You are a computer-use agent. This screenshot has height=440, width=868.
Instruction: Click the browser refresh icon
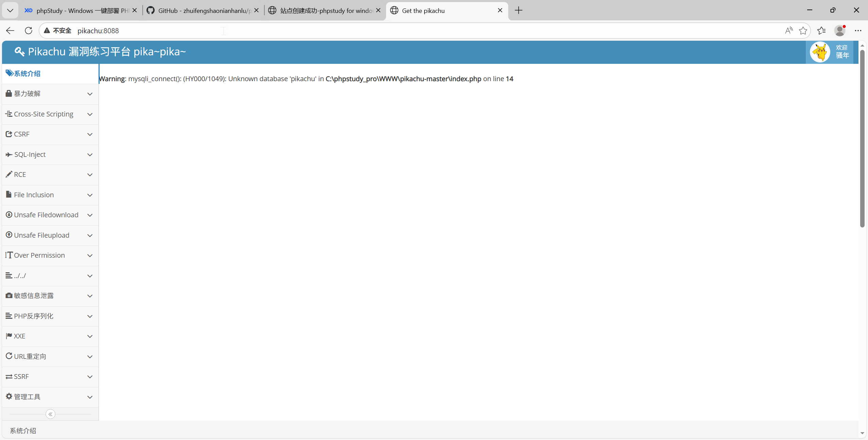[x=29, y=31]
